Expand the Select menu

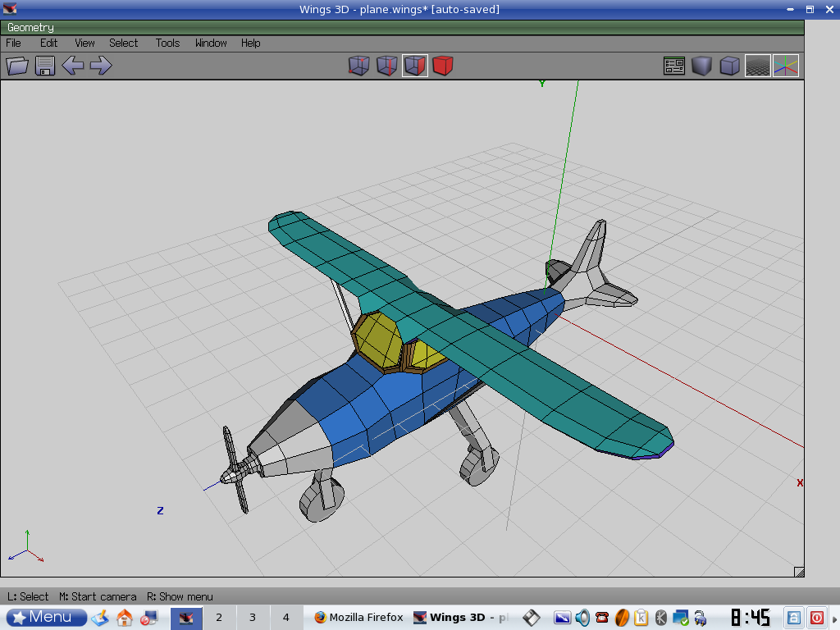124,43
